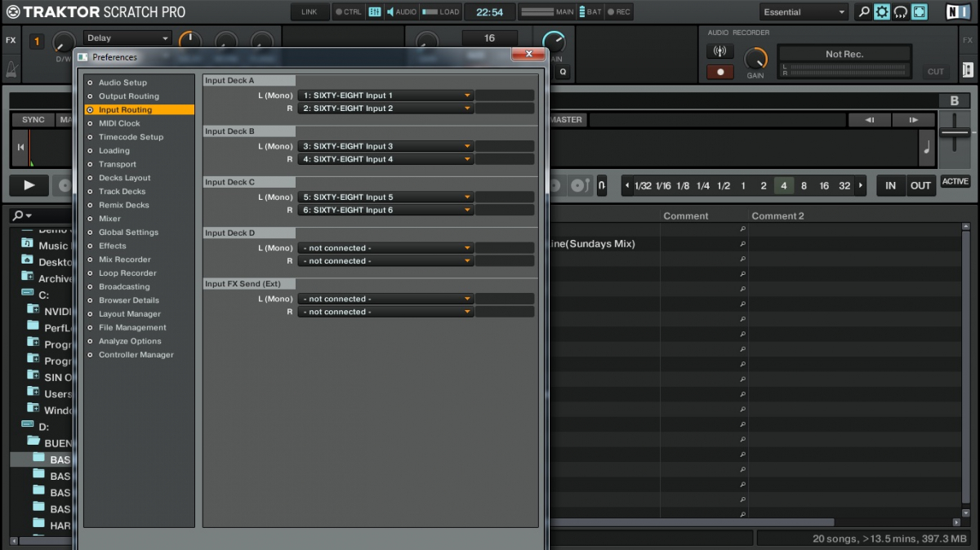Open Input Deck A R dropdown
This screenshot has width=980, height=550.
(x=385, y=109)
